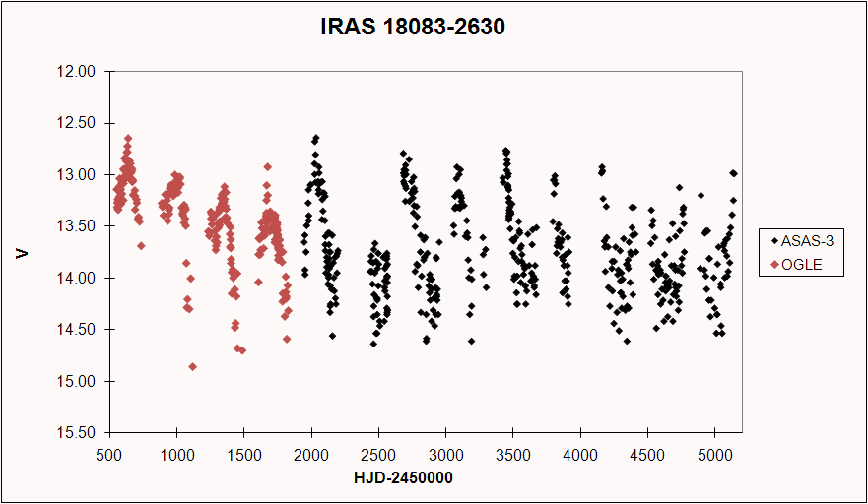Click the 4000 x-axis tick label

tap(579, 455)
